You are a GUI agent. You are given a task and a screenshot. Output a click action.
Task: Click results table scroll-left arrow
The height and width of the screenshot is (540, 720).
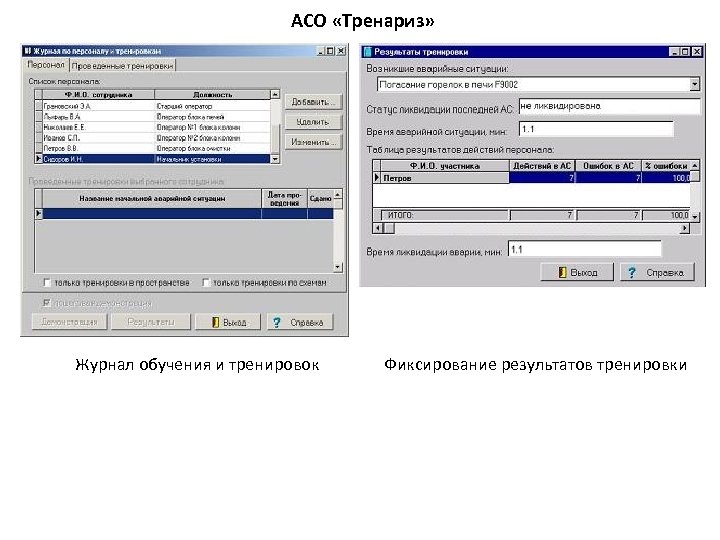point(378,228)
